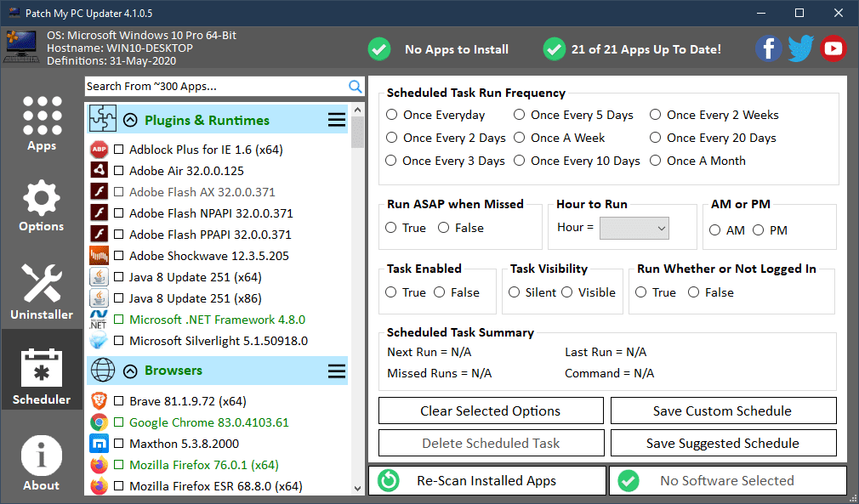Click the Mozilla Firefox 76.0.1 icon
This screenshot has width=859, height=504.
coord(100,465)
